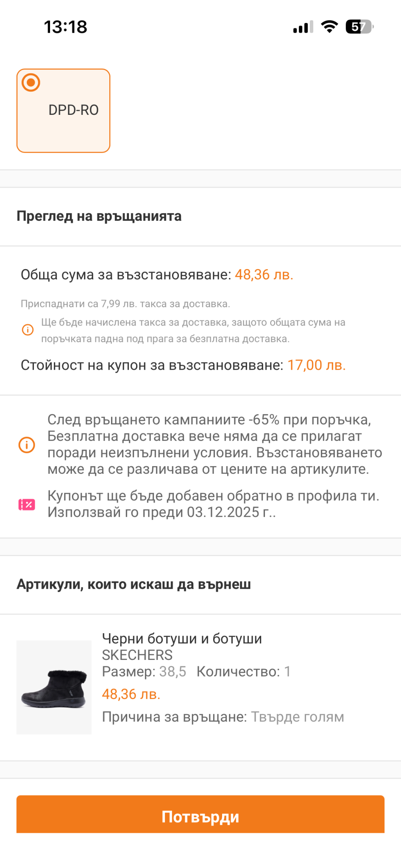Tap the coupon expiry notice text
This screenshot has width=401, height=868.
[x=213, y=504]
